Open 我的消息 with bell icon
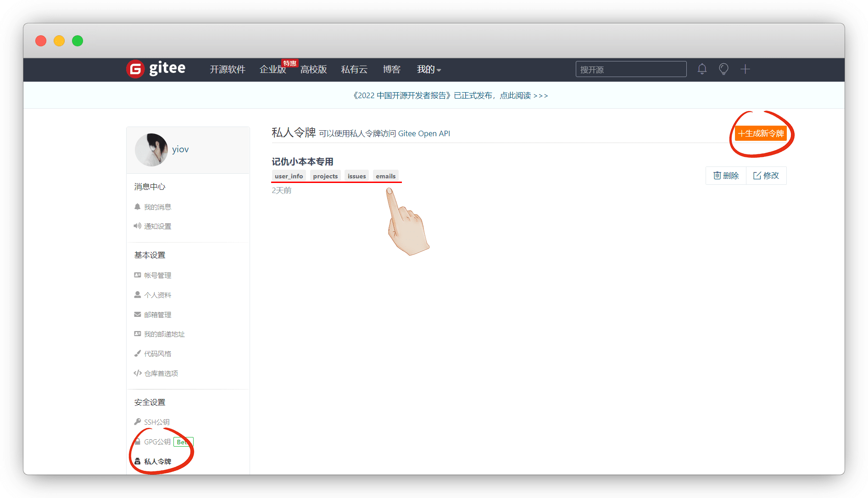Viewport: 868px width, 498px height. tap(157, 207)
